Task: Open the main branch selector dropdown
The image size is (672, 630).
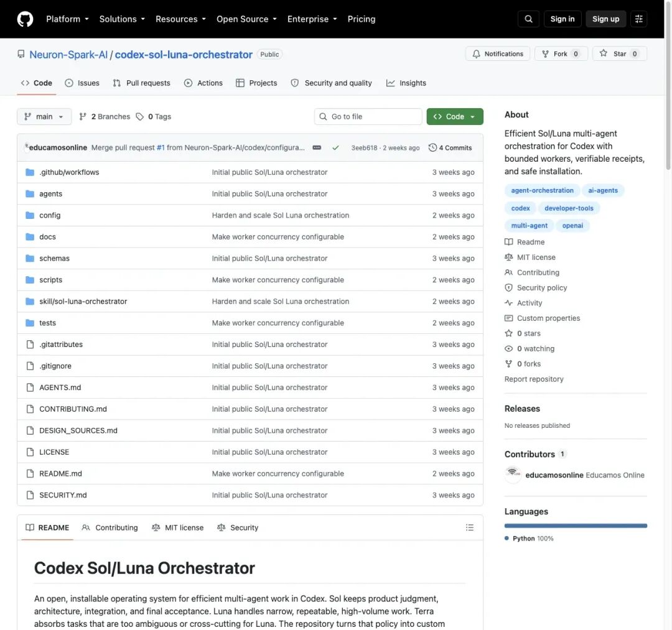Action: click(x=44, y=116)
